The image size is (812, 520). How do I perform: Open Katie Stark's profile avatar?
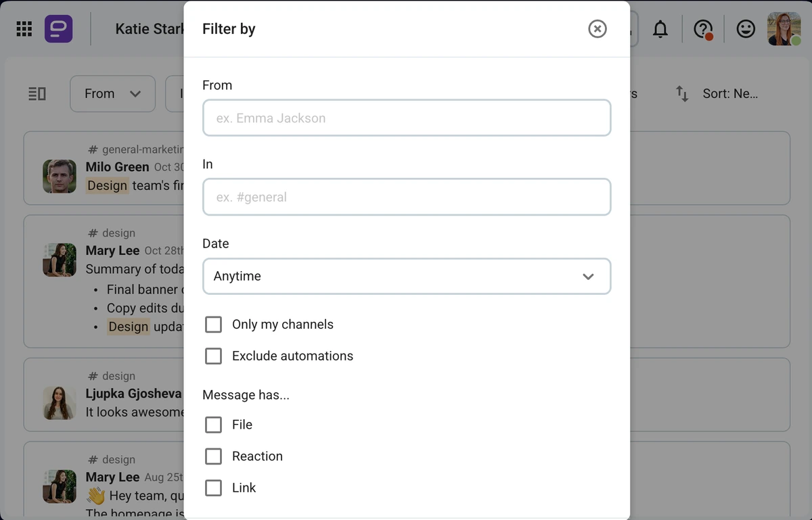[x=783, y=28]
